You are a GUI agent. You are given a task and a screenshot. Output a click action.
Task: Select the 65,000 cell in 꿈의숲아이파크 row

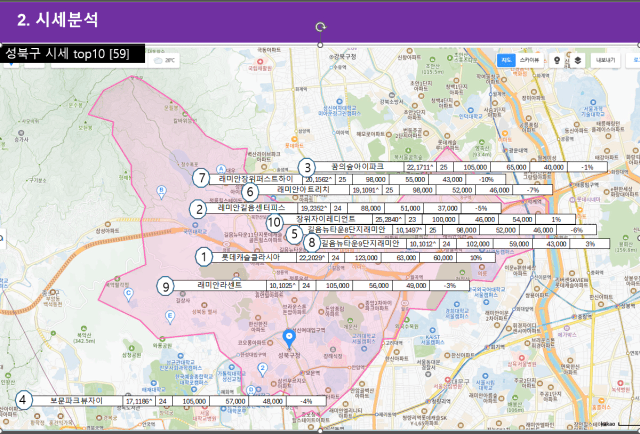[513, 167]
